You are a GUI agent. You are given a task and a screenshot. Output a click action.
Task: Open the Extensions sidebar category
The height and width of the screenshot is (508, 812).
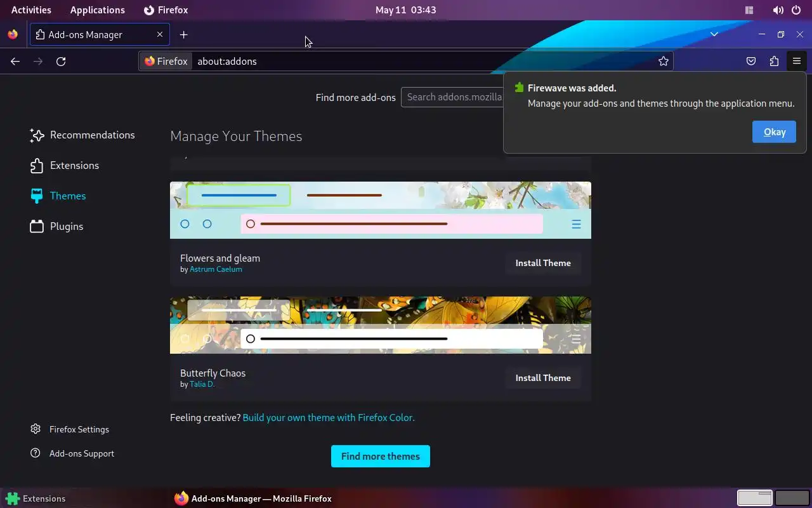tap(65, 165)
